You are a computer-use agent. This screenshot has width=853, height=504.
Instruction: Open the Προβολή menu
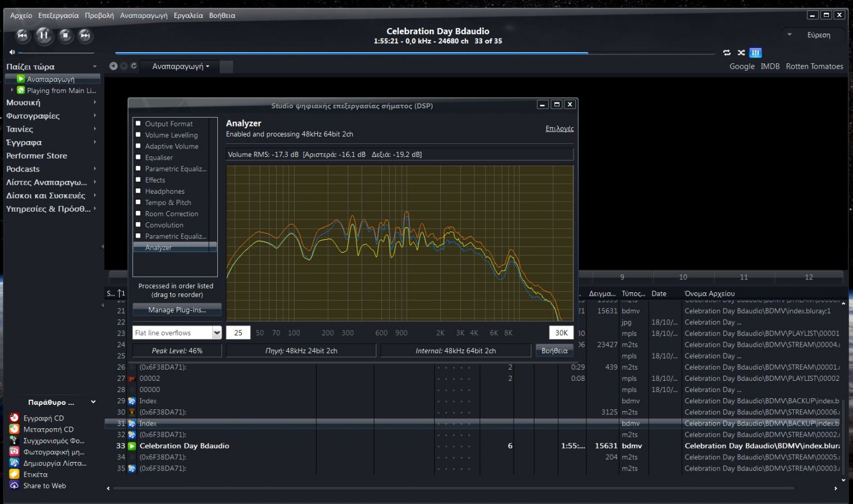point(99,16)
